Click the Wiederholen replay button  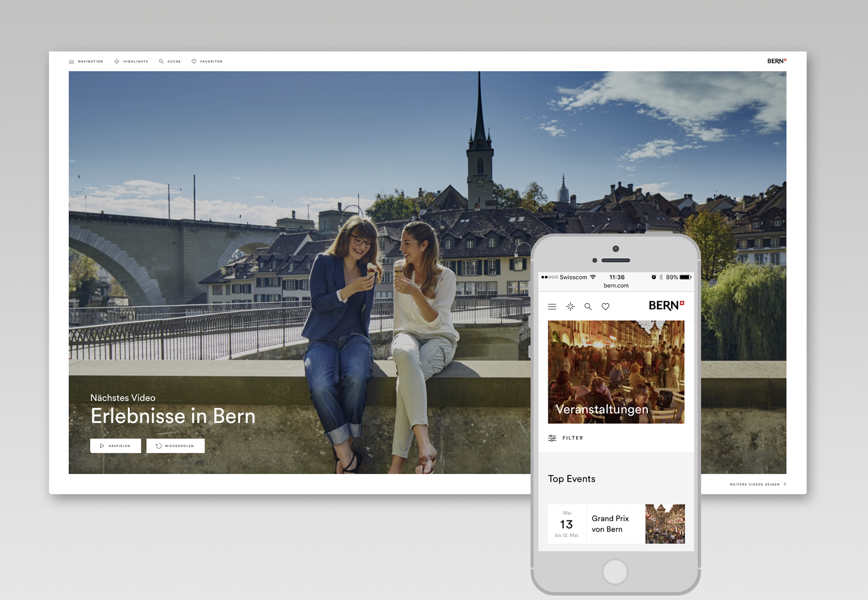(175, 446)
